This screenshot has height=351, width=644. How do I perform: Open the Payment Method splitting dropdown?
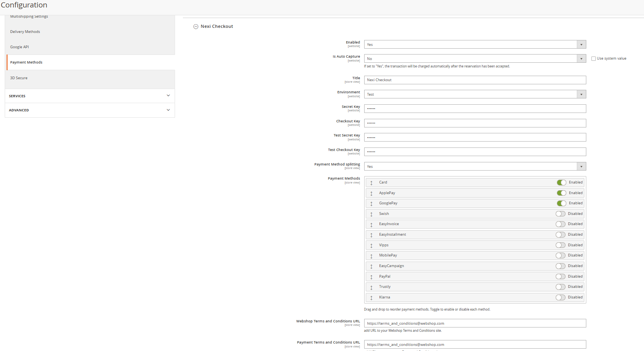(475, 166)
